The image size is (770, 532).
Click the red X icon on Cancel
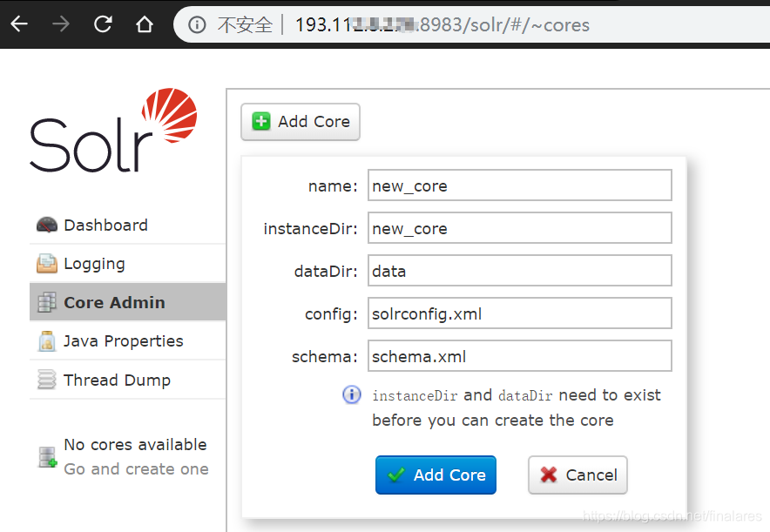coord(549,475)
